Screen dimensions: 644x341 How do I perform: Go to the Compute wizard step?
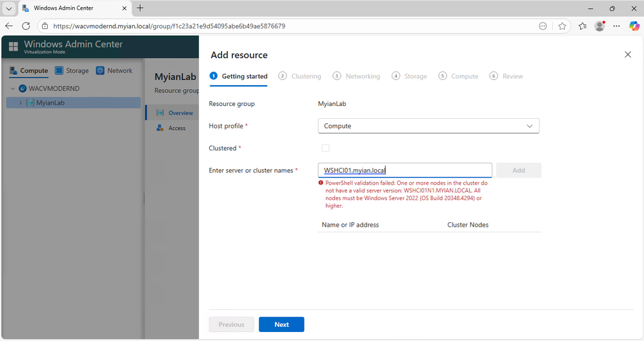click(x=458, y=76)
